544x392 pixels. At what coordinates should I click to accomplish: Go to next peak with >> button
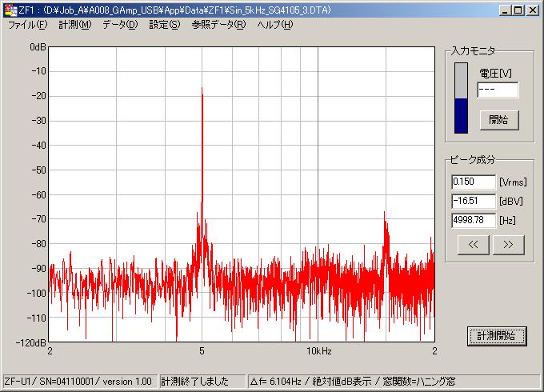click(x=508, y=245)
